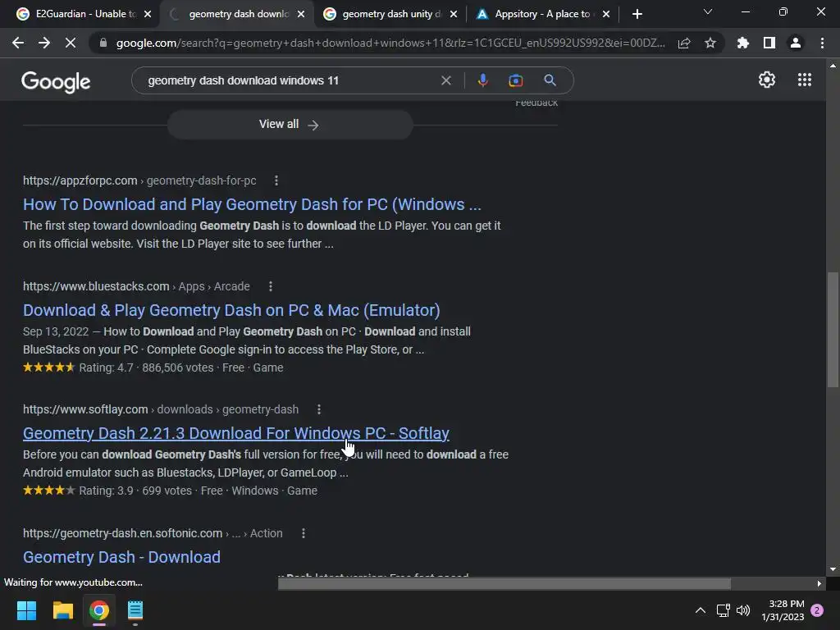The height and width of the screenshot is (630, 840).
Task: Open Notepad app in taskbar
Action: coord(135,610)
